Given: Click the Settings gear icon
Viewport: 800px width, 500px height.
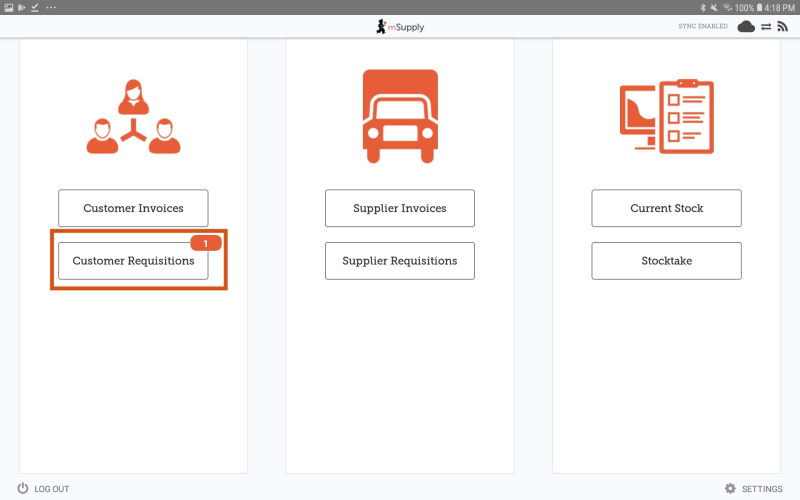Looking at the screenshot, I should (x=730, y=488).
